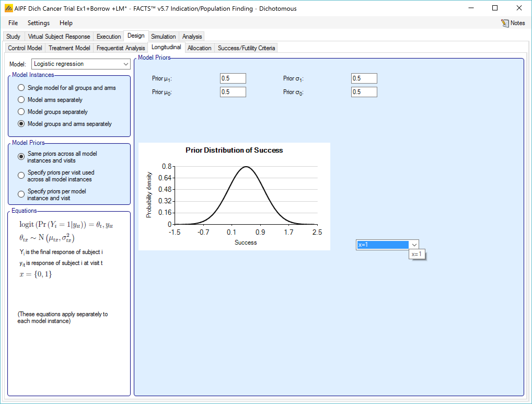Expand the x=1 combo box arrow
Screen dimensions: 532x404
(x=414, y=245)
